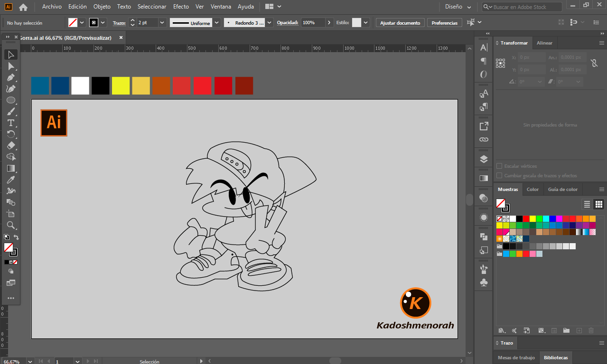Click the Buscar en Adobe Stock field
This screenshot has height=364, width=607.
point(522,7)
